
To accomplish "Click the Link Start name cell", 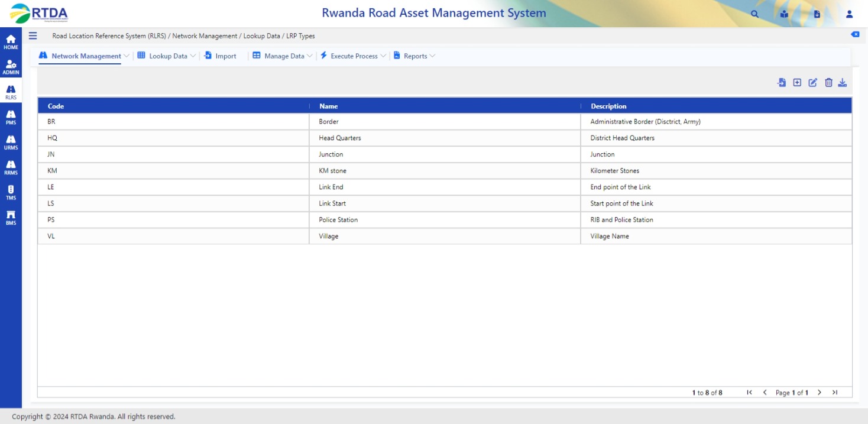I will click(445, 203).
